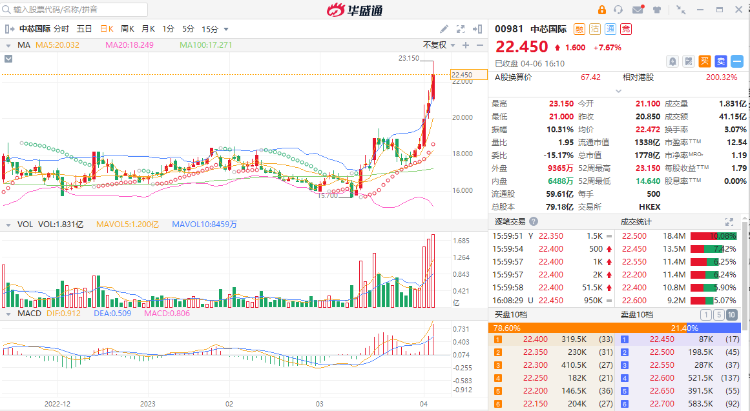750x411 pixels.
Task: Click the orange 78.60% bid ratio bar
Action: (x=587, y=328)
